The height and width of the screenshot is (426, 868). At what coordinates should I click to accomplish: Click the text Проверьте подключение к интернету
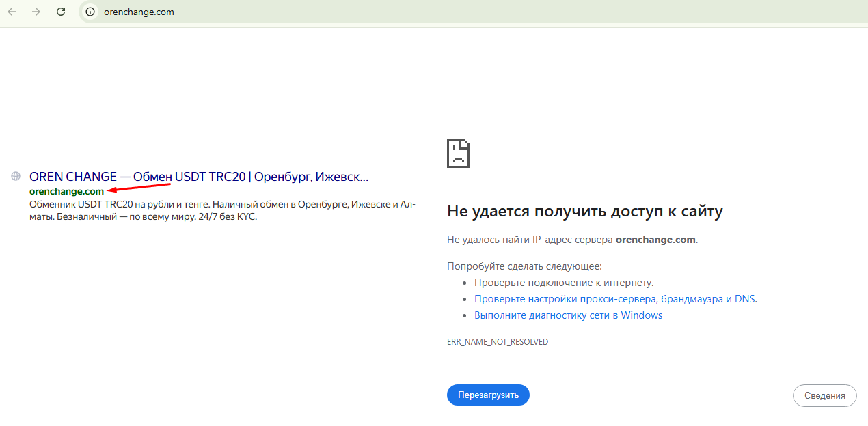click(x=564, y=283)
